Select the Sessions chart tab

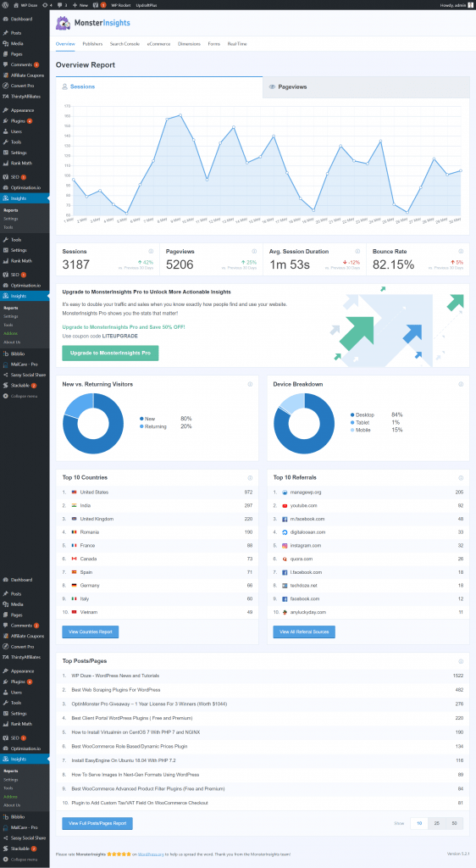(159, 87)
